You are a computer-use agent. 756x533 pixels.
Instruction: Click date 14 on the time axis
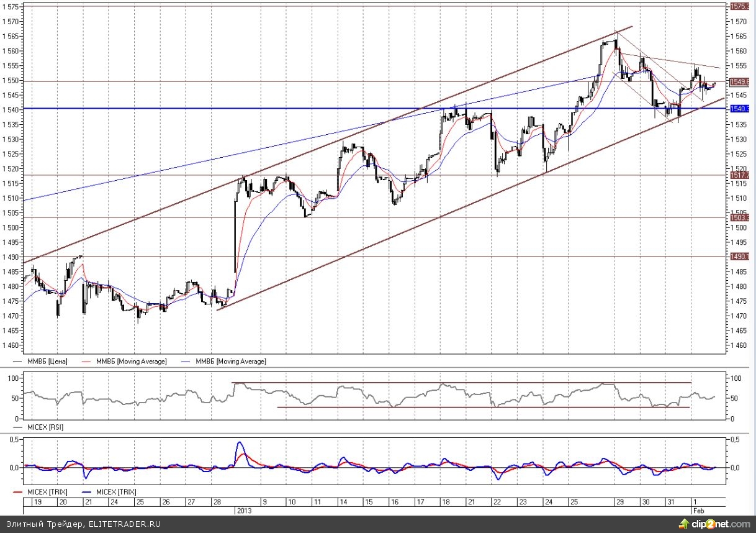[342, 501]
